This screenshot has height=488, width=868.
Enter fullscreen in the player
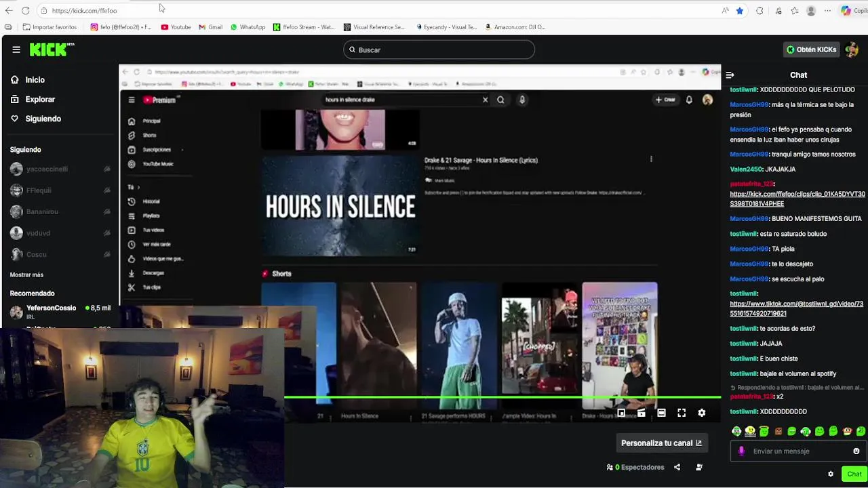tap(682, 413)
